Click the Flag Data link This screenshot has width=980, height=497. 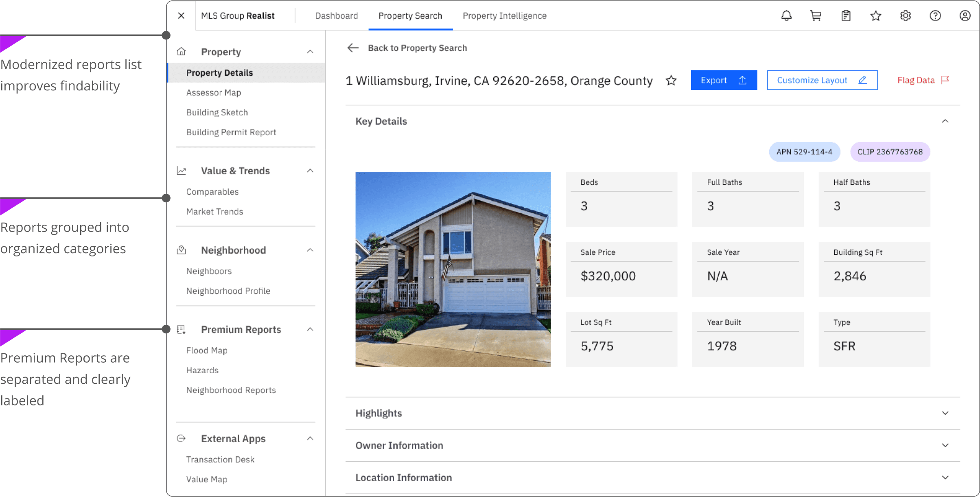(923, 80)
